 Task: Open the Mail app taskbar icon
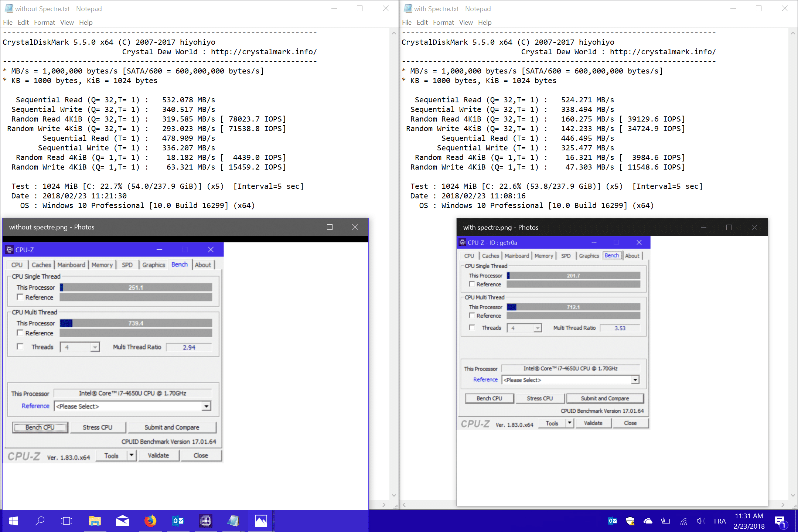[123, 521]
